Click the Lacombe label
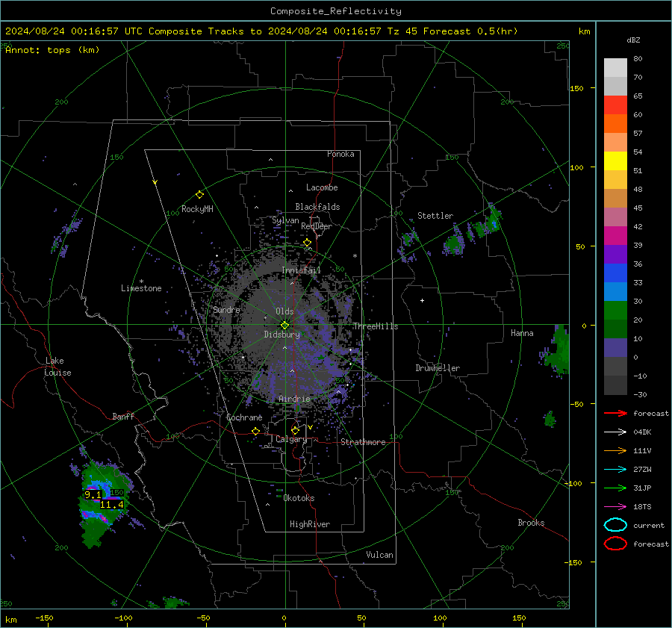 coord(322,187)
